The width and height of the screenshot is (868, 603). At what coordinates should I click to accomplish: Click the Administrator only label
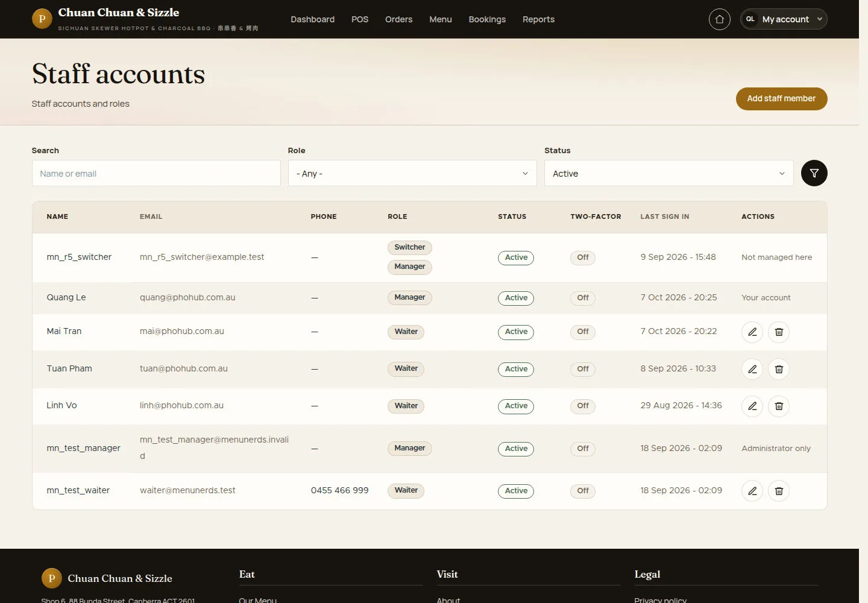click(x=776, y=448)
